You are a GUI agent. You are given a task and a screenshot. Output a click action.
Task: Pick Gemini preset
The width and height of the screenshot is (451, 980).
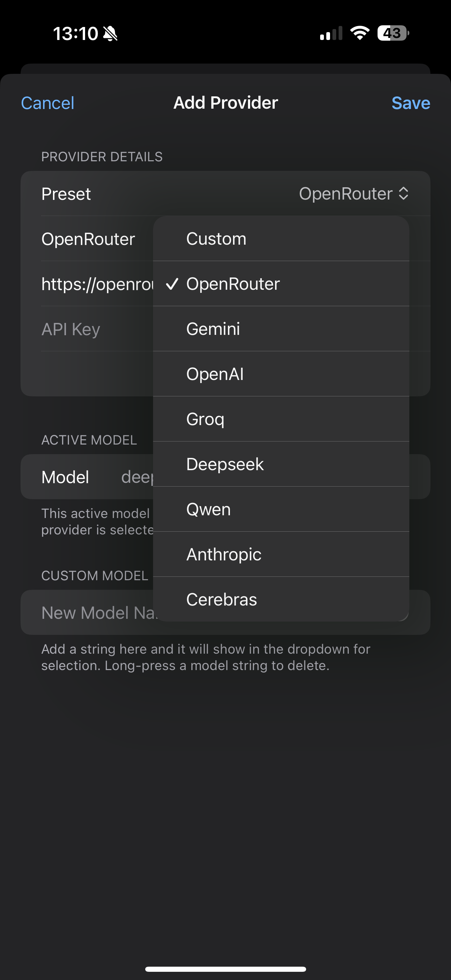281,329
